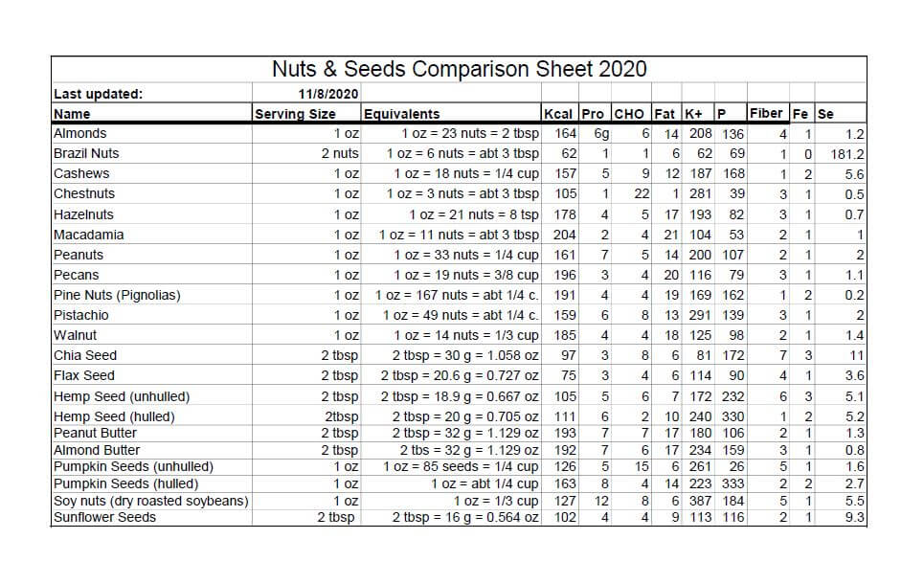The width and height of the screenshot is (924, 584).
Task: Select the Sunflower Seeds name cell
Action: click(x=104, y=518)
